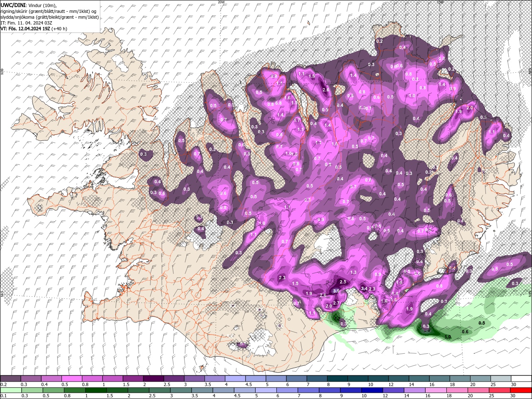The image size is (532, 399).
Task: Click the dark purple snow swatch between 2 and 2.5
Action: [x=153, y=379]
